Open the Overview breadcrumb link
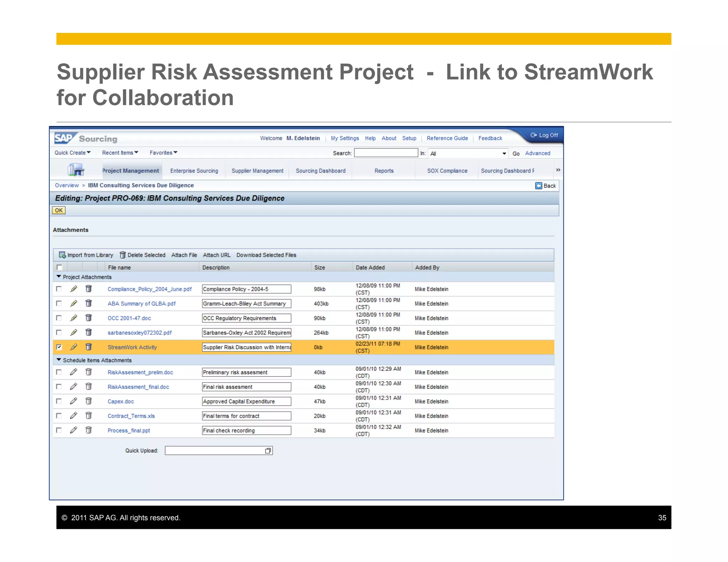The height and width of the screenshot is (562, 728). click(67, 185)
